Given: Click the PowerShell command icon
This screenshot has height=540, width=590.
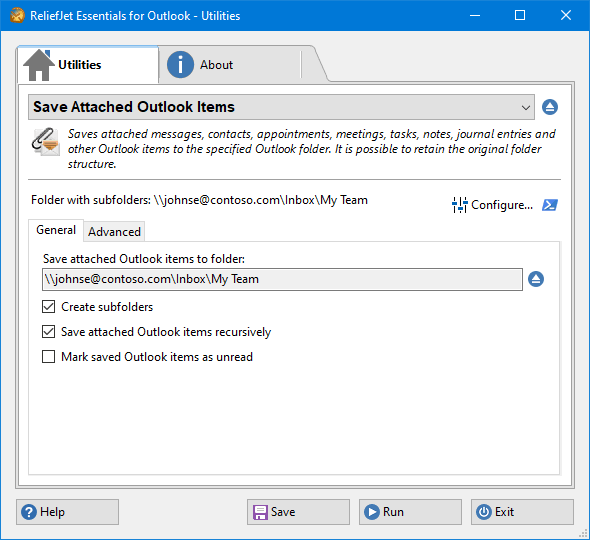Looking at the screenshot, I should tap(550, 205).
